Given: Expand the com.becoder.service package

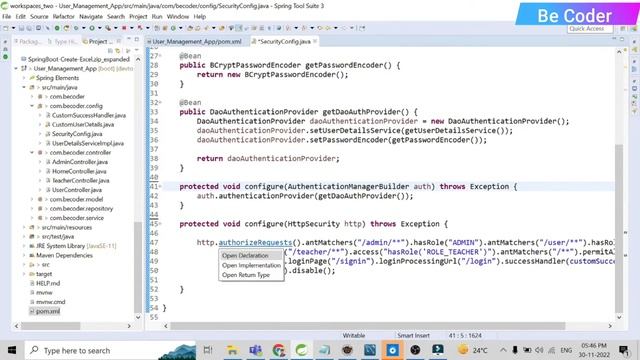Looking at the screenshot, I should [x=32, y=218].
